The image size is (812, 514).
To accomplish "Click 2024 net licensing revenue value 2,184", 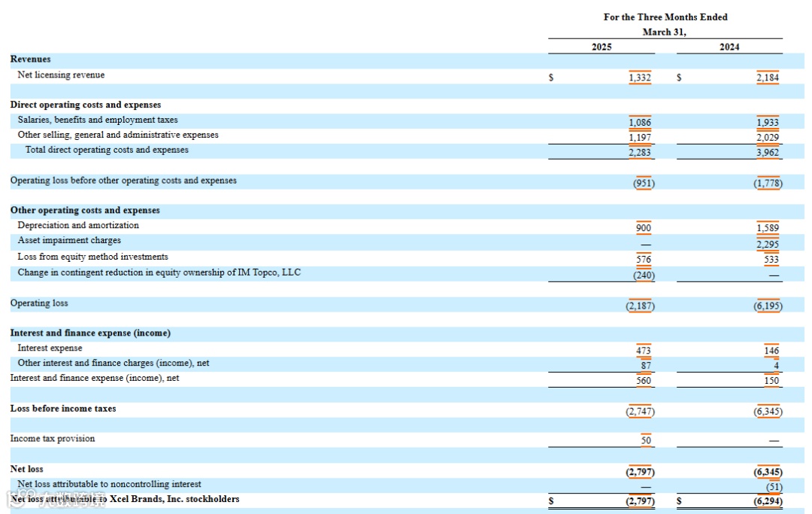I will click(768, 78).
